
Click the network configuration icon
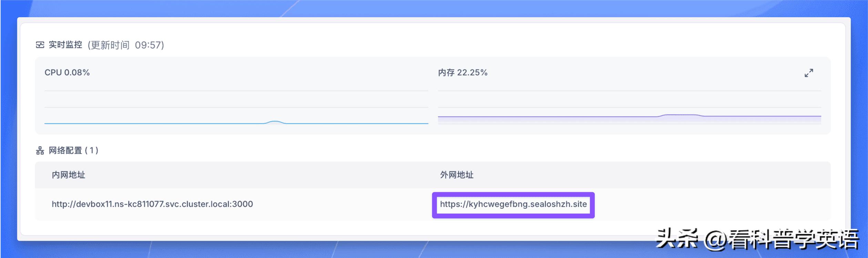(40, 151)
